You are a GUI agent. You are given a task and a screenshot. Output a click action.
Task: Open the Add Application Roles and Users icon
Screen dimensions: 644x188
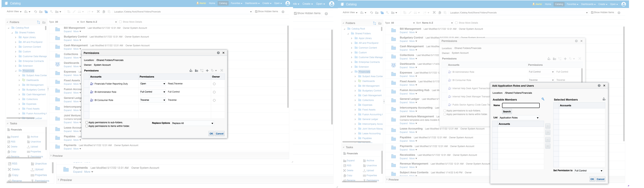191,70
